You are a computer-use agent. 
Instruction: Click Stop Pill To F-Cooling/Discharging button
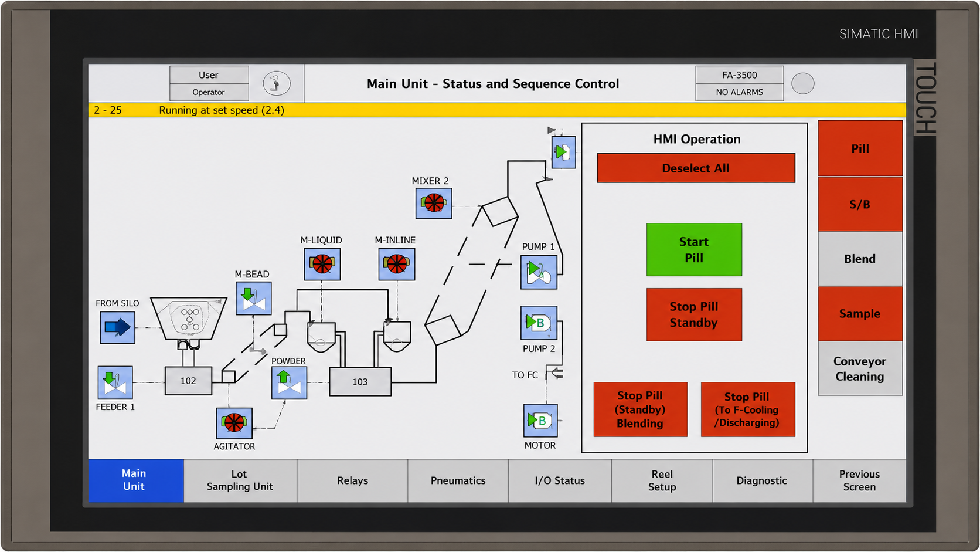pos(747,409)
